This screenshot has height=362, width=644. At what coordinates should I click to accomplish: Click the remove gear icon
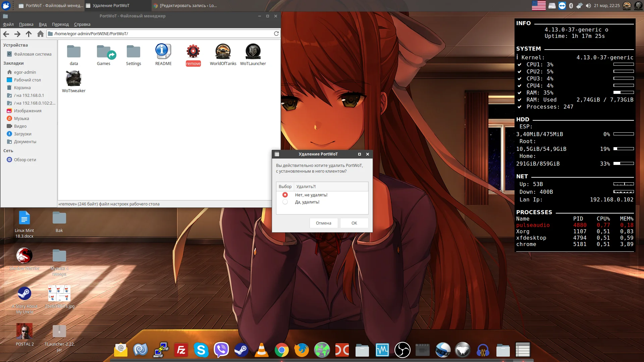coord(193,51)
